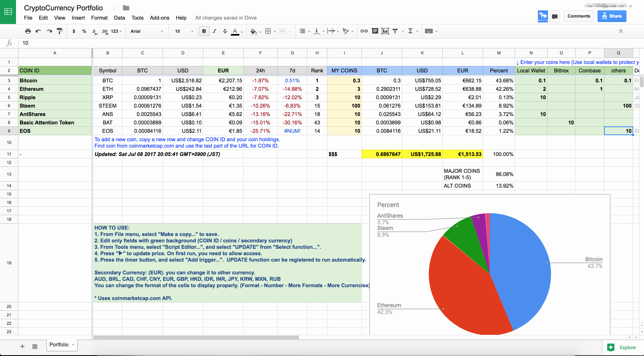
Task: Open the Tools menu
Action: [x=137, y=18]
